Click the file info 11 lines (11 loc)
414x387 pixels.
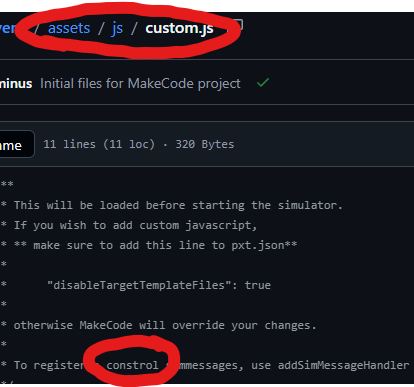coord(99,144)
